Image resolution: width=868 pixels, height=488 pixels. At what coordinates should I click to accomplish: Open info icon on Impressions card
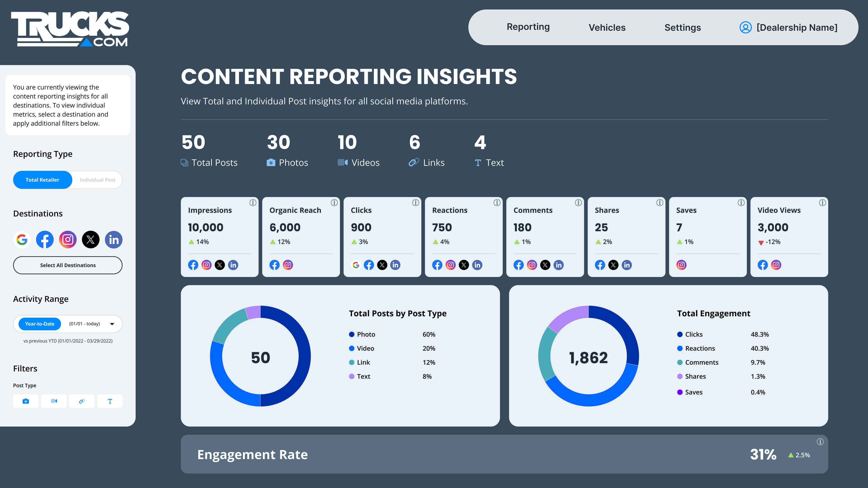(253, 202)
